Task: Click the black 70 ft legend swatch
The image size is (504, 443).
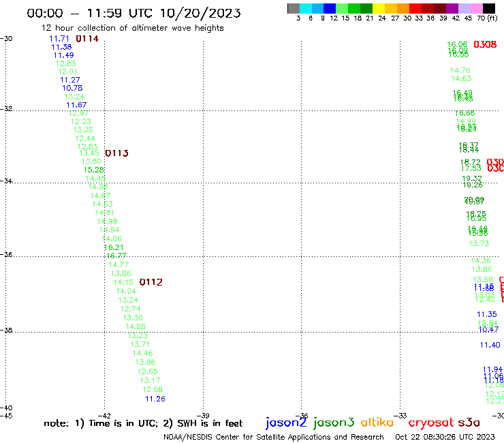Action: (488, 8)
